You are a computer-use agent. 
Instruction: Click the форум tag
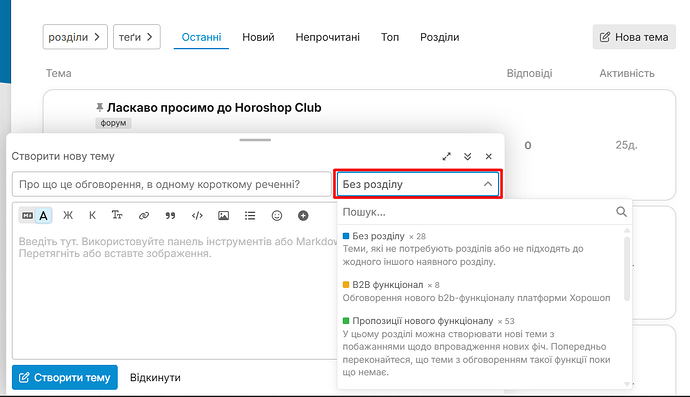click(x=113, y=123)
